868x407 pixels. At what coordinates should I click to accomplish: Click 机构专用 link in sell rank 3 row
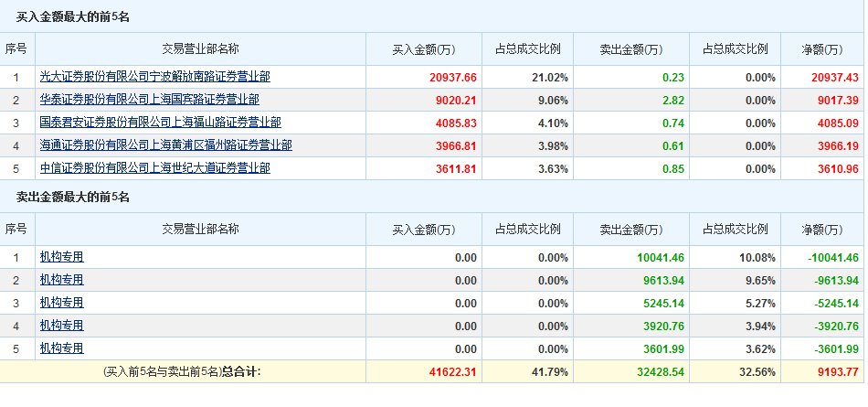[x=61, y=303]
